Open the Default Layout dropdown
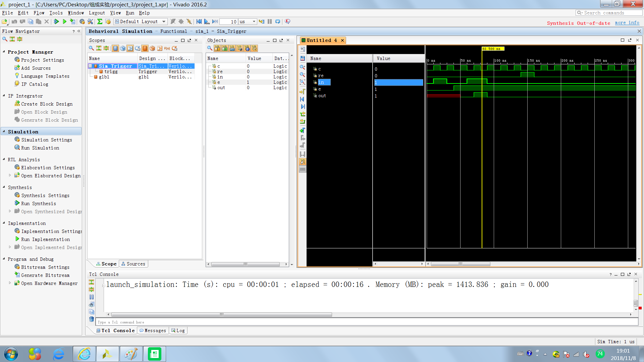644x362 pixels. pyautogui.click(x=164, y=21)
